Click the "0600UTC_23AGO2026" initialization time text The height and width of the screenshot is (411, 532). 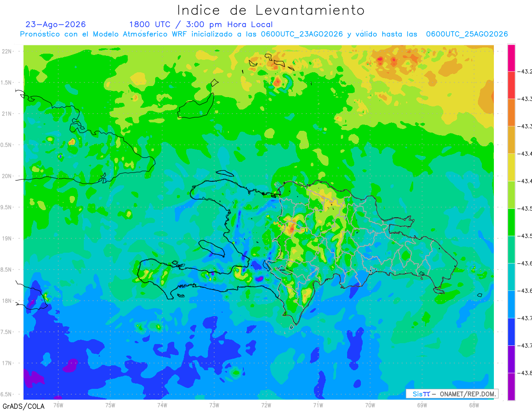[x=302, y=34]
